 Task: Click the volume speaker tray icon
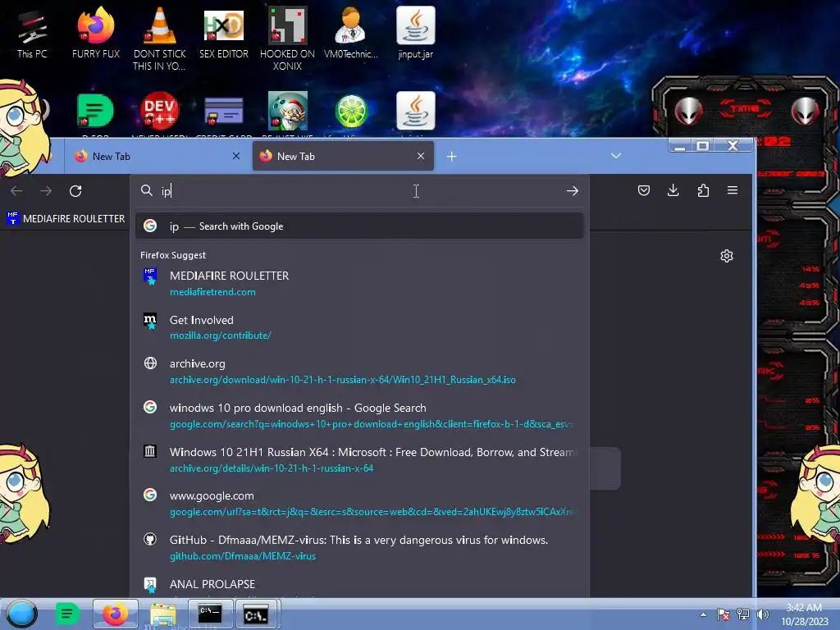(x=763, y=614)
